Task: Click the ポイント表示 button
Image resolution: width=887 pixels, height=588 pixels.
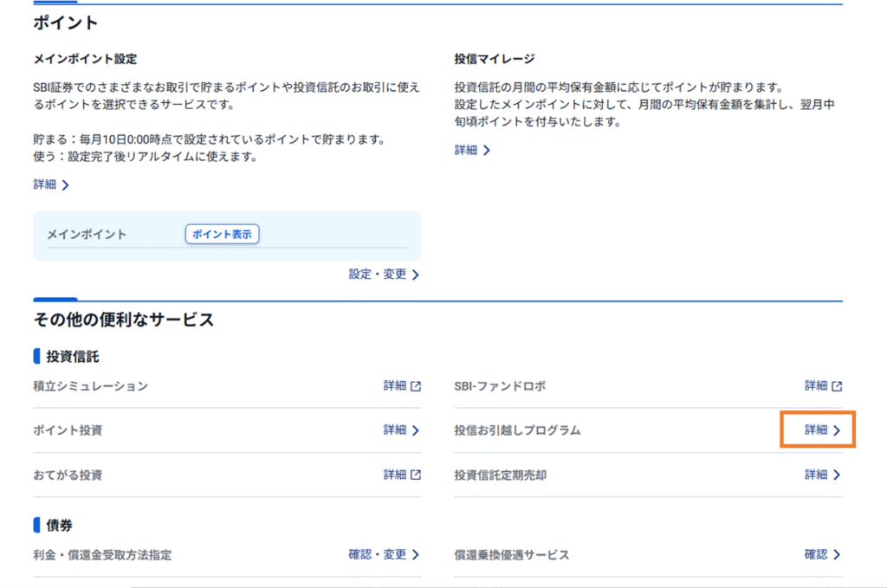Action: coord(222,234)
